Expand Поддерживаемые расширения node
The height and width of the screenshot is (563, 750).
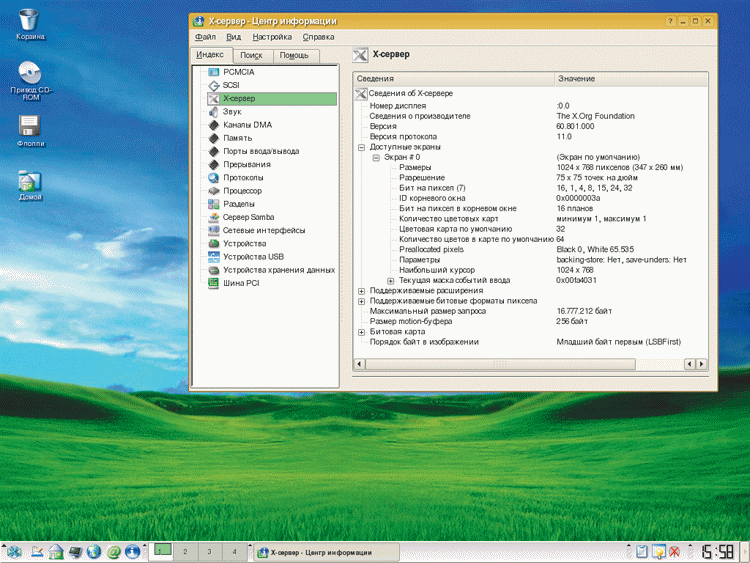[362, 291]
